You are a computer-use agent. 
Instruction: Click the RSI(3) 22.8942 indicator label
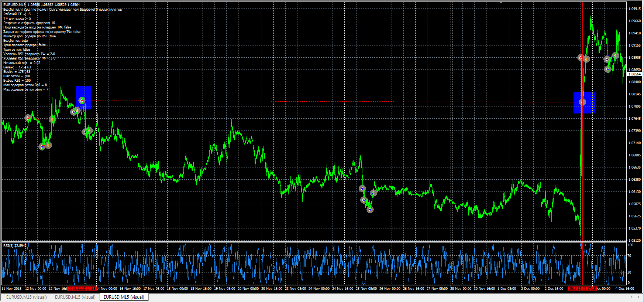tap(15, 245)
